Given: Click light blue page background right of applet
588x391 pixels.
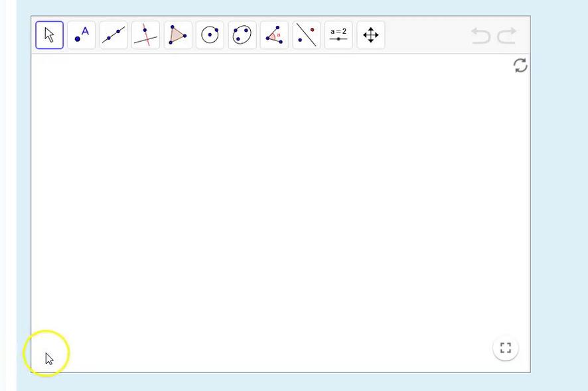Looking at the screenshot, I should click(x=559, y=199).
